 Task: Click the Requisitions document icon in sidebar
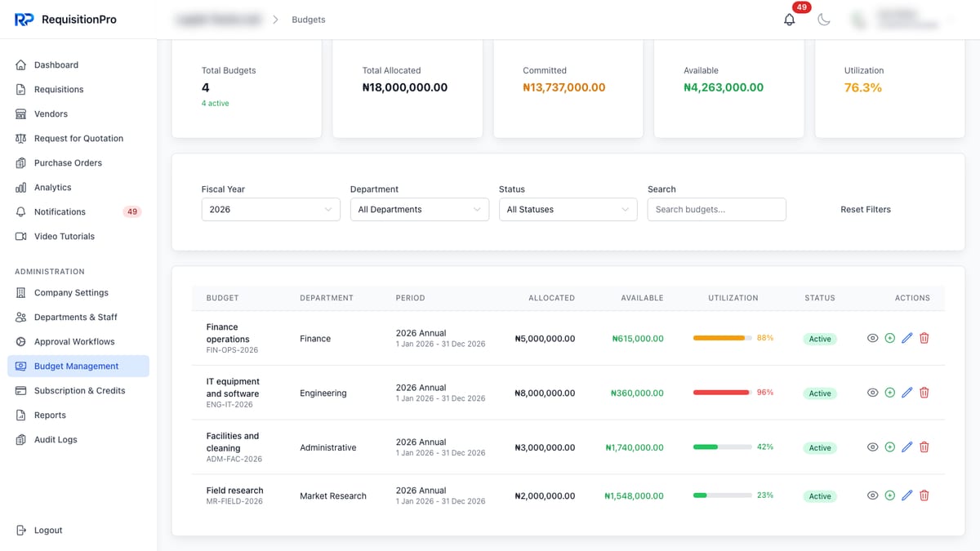[x=21, y=90]
